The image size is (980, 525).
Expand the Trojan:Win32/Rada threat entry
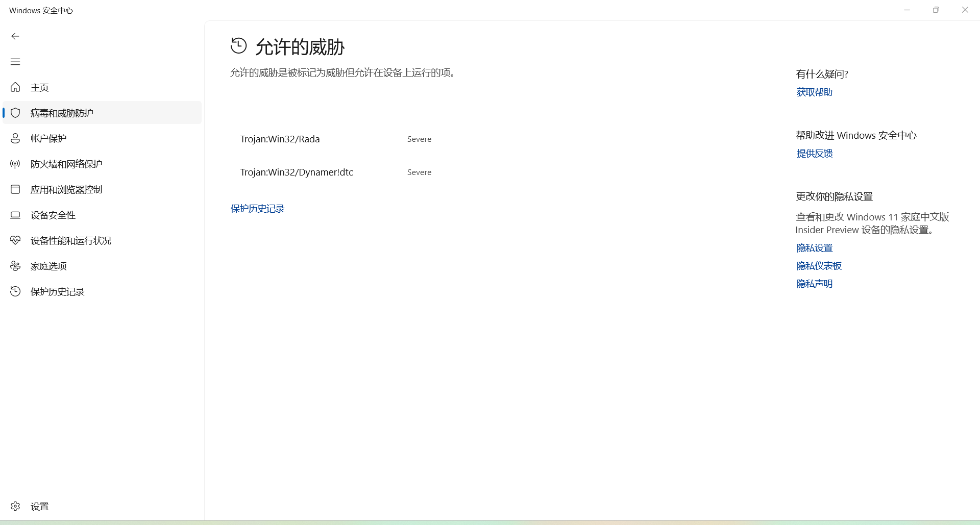click(280, 139)
